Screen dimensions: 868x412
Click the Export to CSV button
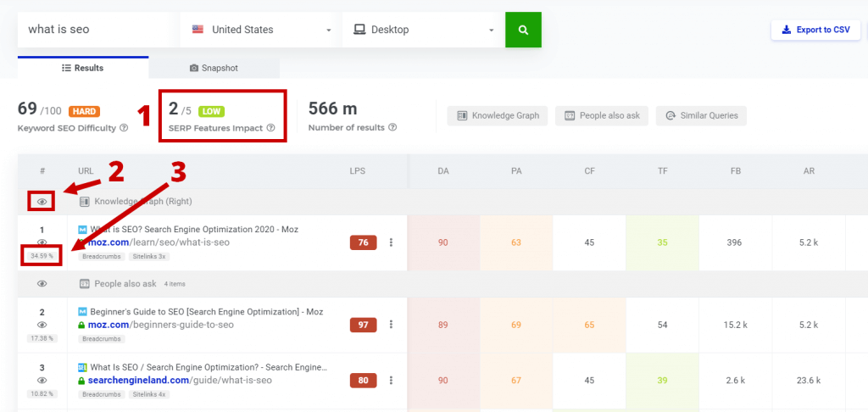(815, 30)
